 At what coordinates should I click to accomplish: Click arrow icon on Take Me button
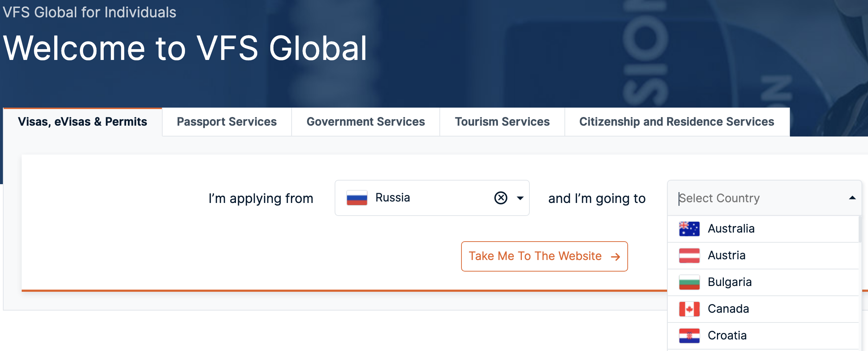(615, 257)
